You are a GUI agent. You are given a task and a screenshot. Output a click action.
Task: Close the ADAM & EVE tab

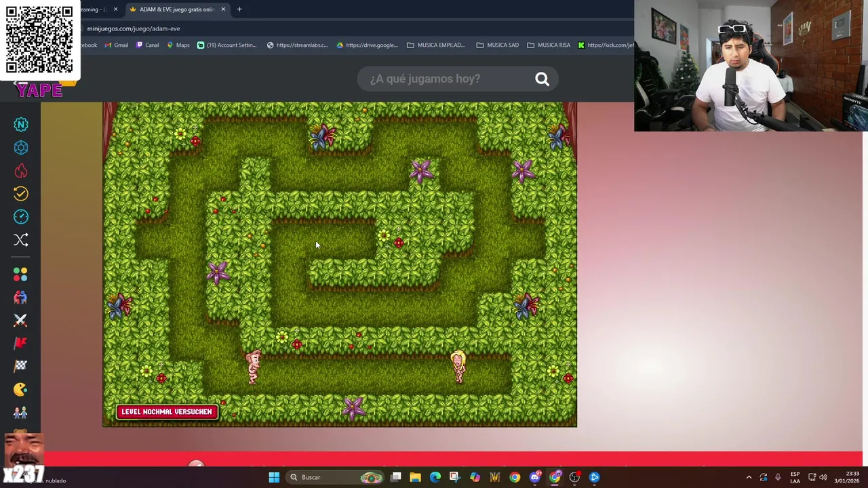point(223,9)
